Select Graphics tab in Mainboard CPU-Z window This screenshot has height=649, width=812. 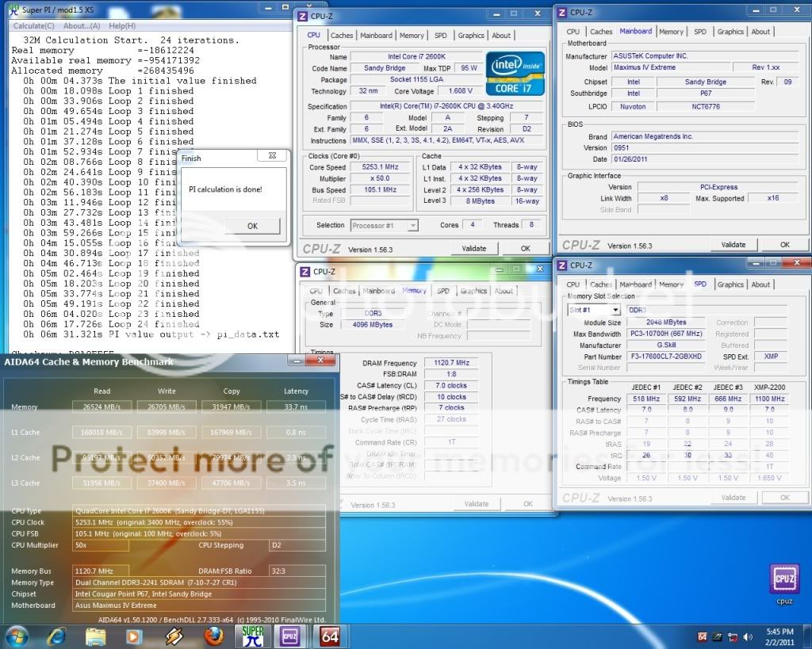click(x=730, y=32)
